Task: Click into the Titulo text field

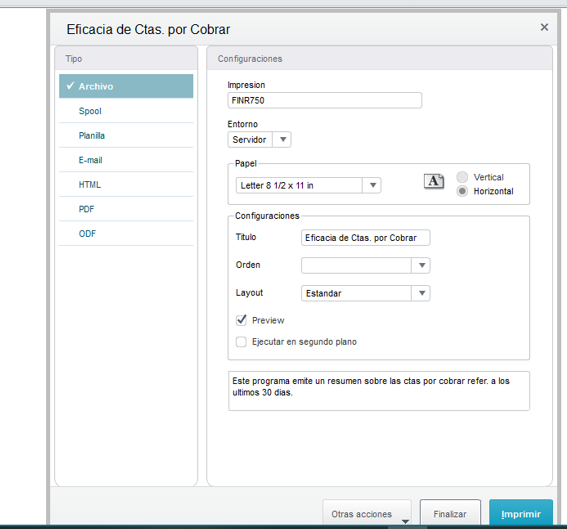Action: 366,238
